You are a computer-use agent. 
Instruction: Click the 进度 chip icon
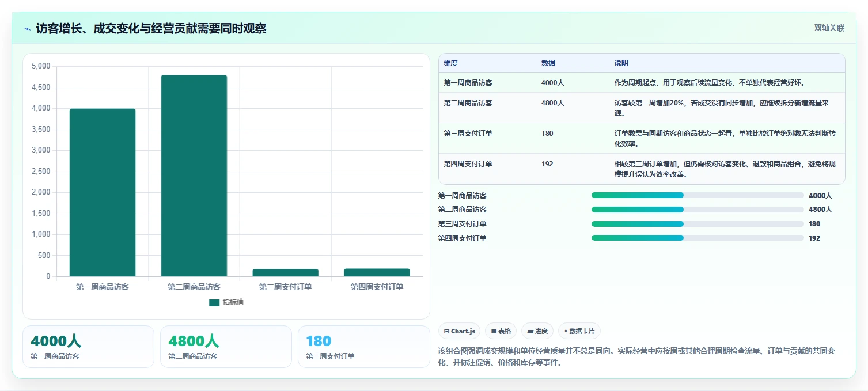(530, 331)
